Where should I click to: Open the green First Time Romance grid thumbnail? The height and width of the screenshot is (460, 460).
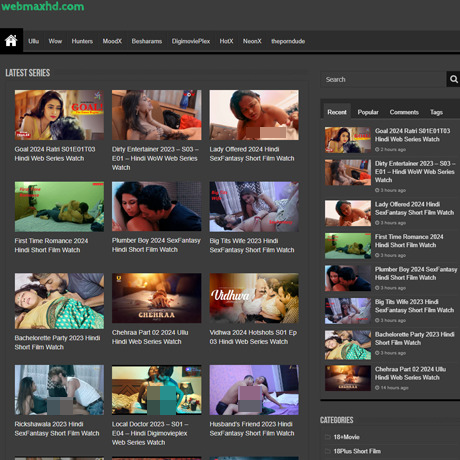[59, 206]
